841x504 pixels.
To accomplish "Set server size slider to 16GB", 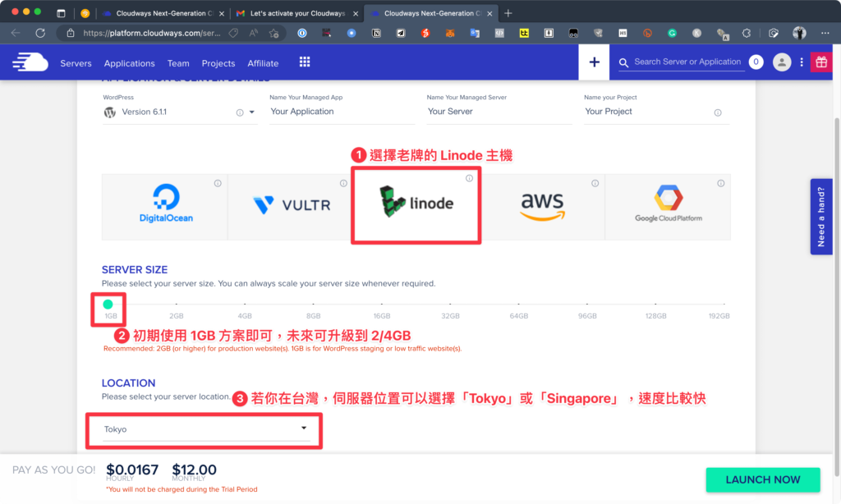I will point(382,305).
